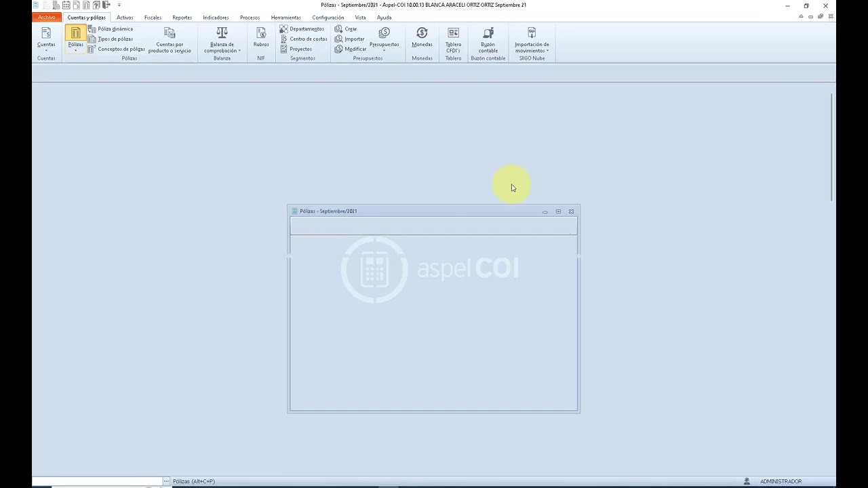The height and width of the screenshot is (488, 868).
Task: Open Rubros NIF
Action: point(261,37)
